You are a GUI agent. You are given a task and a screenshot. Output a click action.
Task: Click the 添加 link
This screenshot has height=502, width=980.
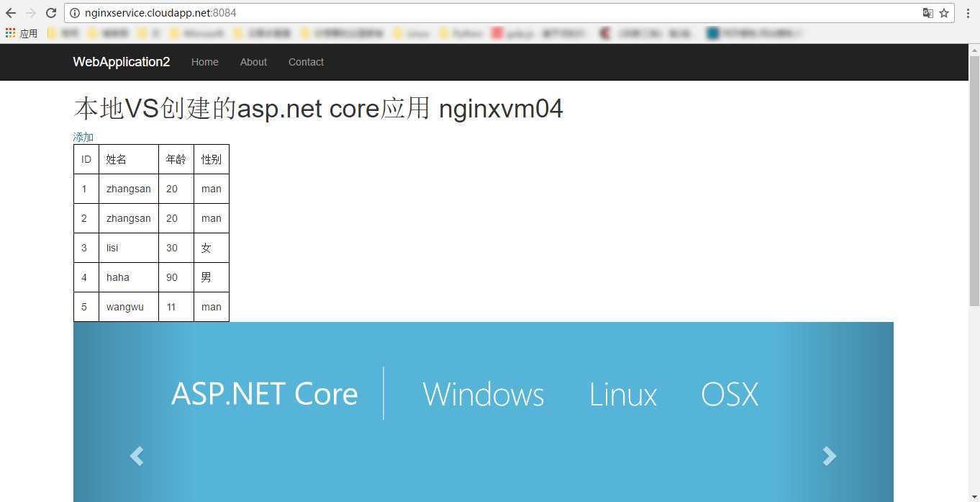83,137
